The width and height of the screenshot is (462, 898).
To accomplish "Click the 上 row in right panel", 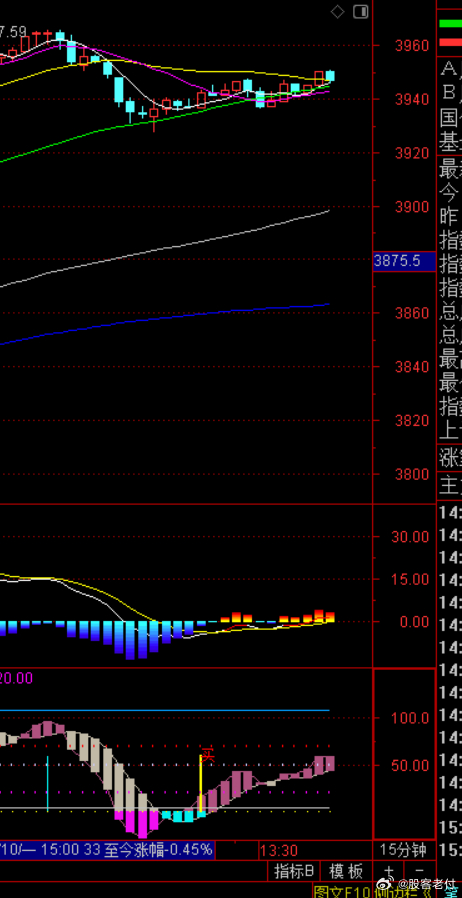I will pos(449,431).
